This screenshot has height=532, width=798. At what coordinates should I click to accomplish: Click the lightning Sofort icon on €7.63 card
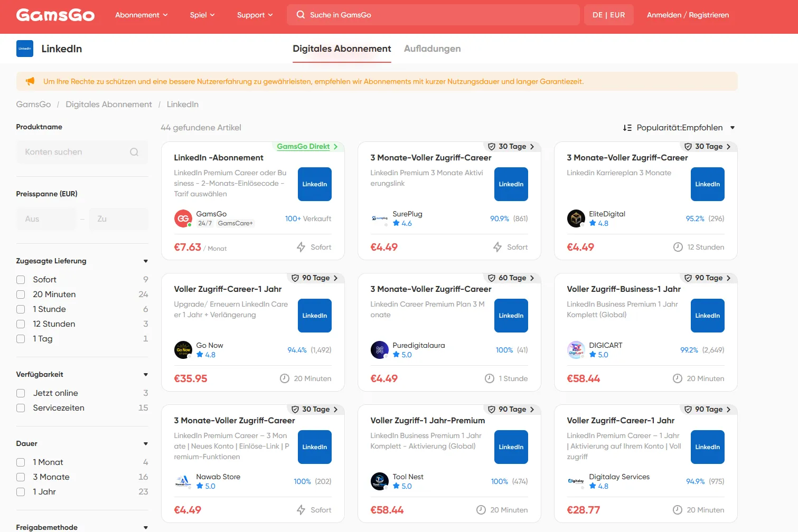[301, 247]
